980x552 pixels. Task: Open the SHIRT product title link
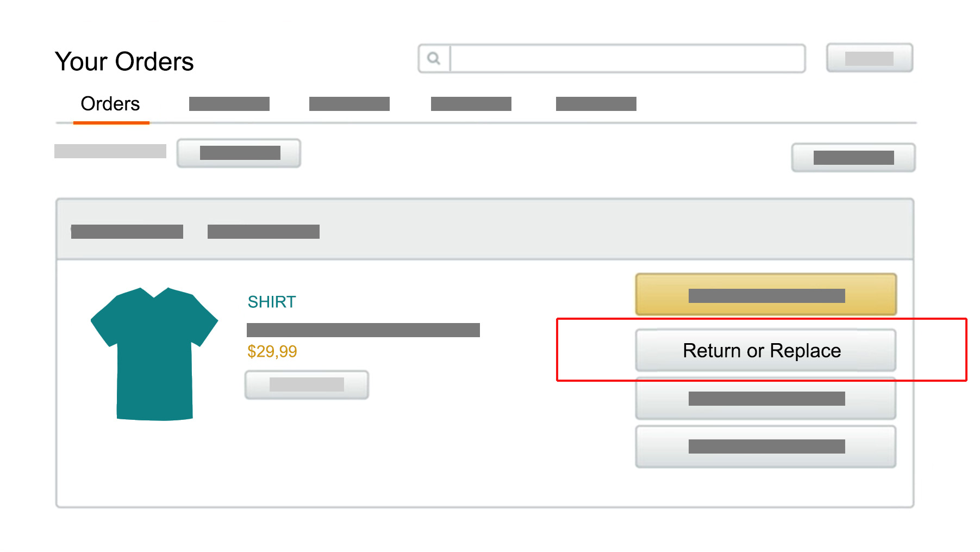point(272,302)
